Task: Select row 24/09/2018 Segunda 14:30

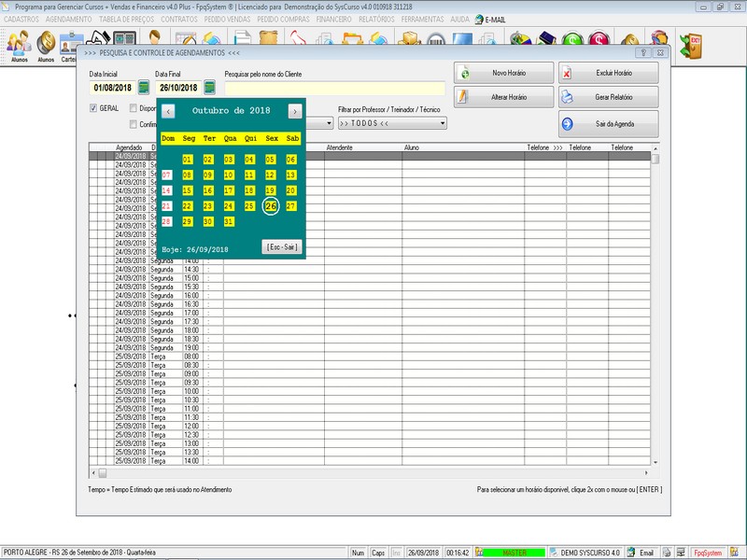Action: (x=369, y=270)
